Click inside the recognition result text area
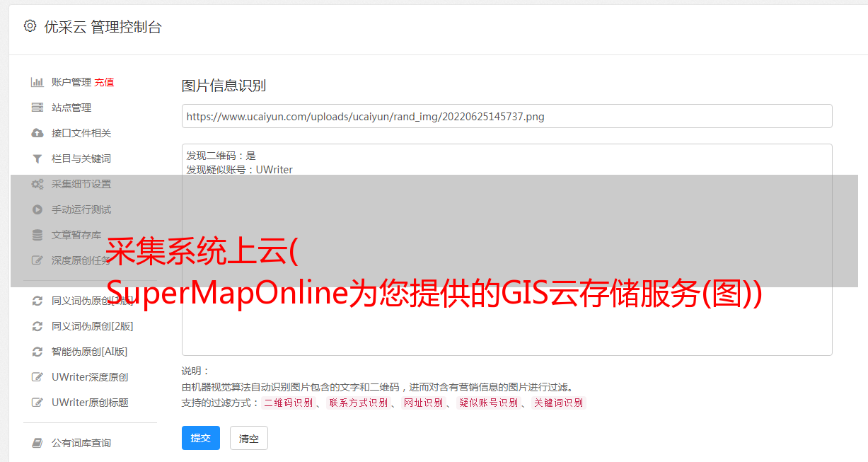 pyautogui.click(x=507, y=250)
